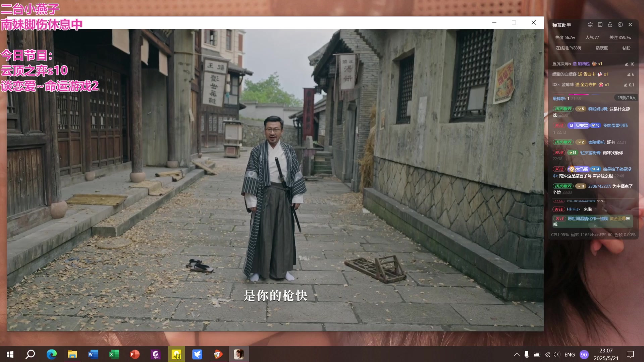Open the danmaku list/notes icon in 弹幕助手
644x362 pixels.
[x=600, y=25]
